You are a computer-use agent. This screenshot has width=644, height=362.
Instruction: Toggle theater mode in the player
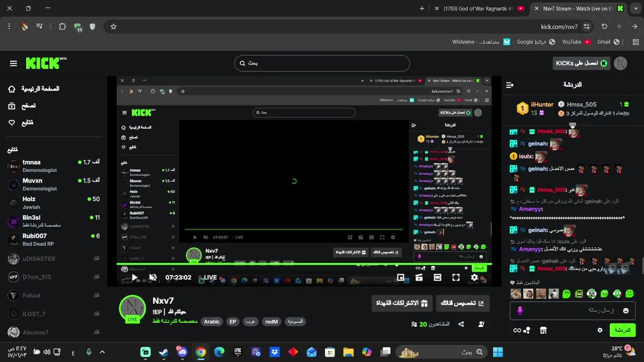coord(437,278)
